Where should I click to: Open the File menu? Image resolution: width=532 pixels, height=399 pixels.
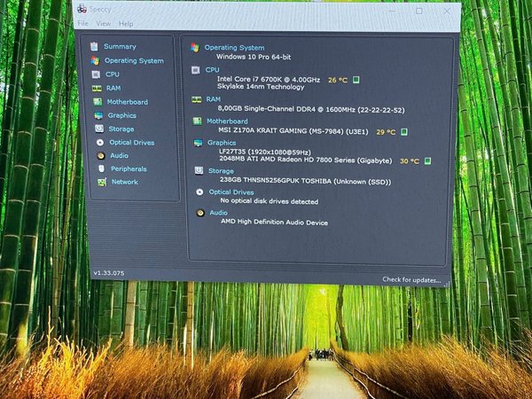[x=82, y=23]
